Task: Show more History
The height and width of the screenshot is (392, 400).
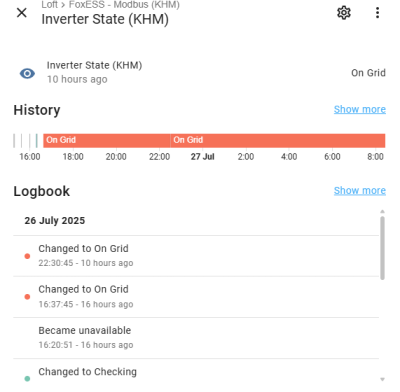Action: [360, 109]
